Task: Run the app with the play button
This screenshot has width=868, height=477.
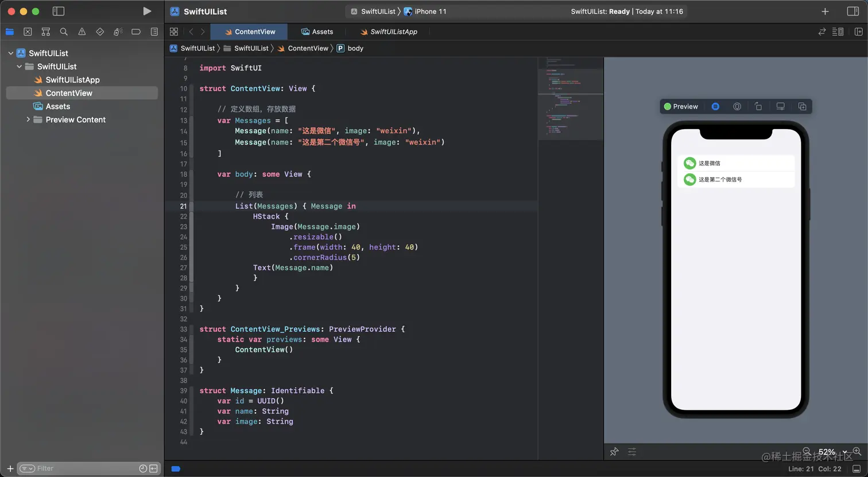Action: [x=147, y=11]
